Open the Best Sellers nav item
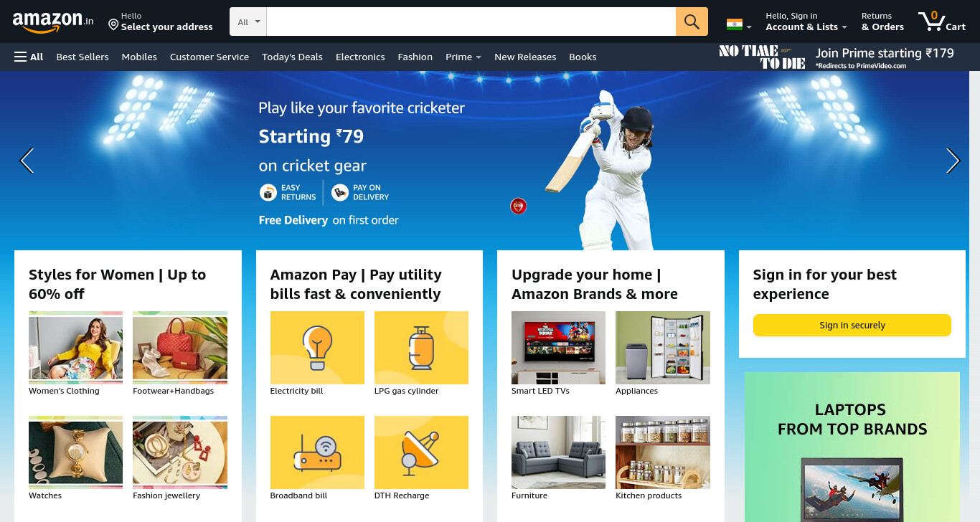The height and width of the screenshot is (522, 980). [83, 57]
